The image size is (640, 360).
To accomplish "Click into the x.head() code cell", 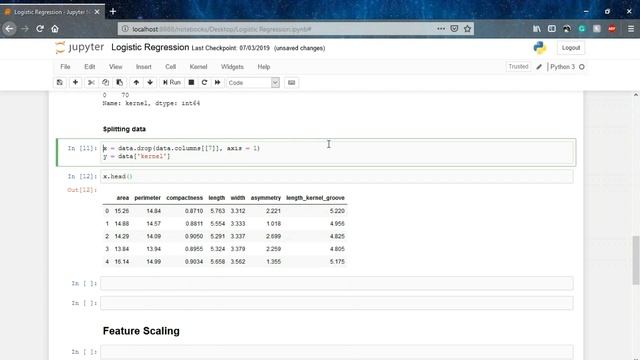I will tap(337, 177).
